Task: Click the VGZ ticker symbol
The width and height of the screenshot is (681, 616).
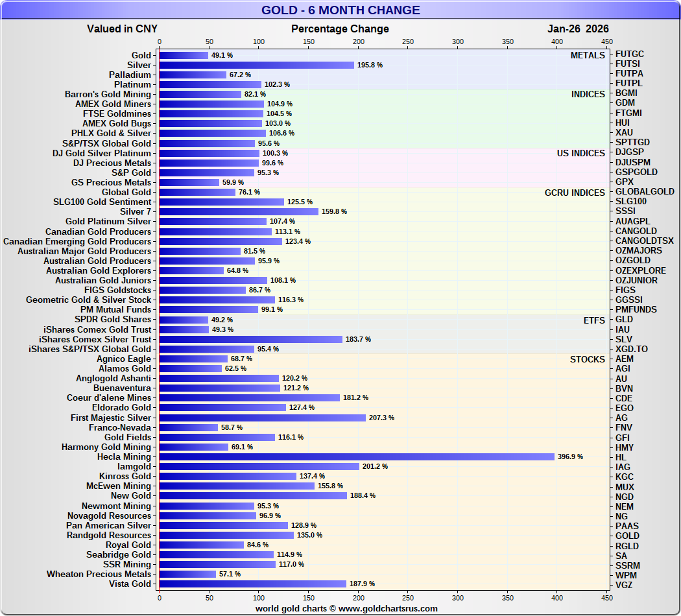Action: coord(625,584)
